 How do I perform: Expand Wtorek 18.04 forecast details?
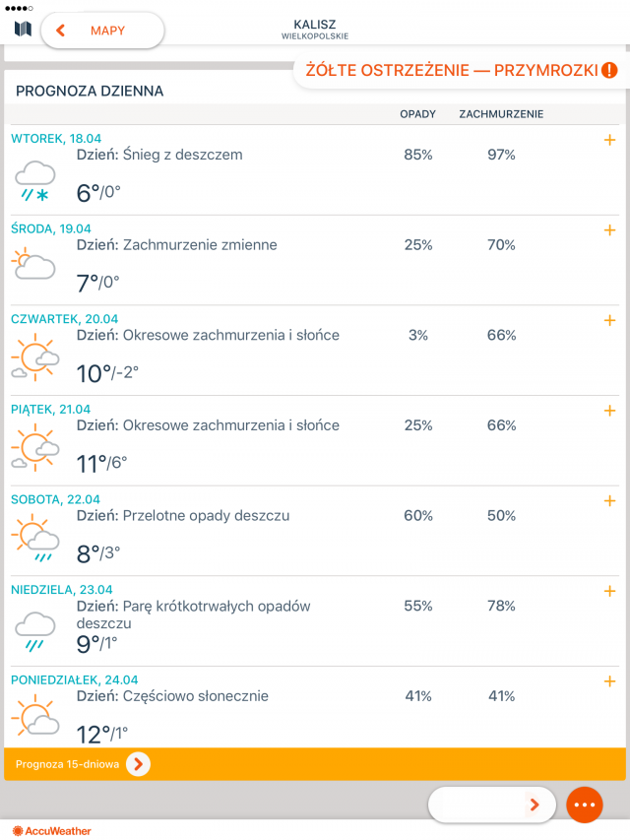[x=609, y=140]
